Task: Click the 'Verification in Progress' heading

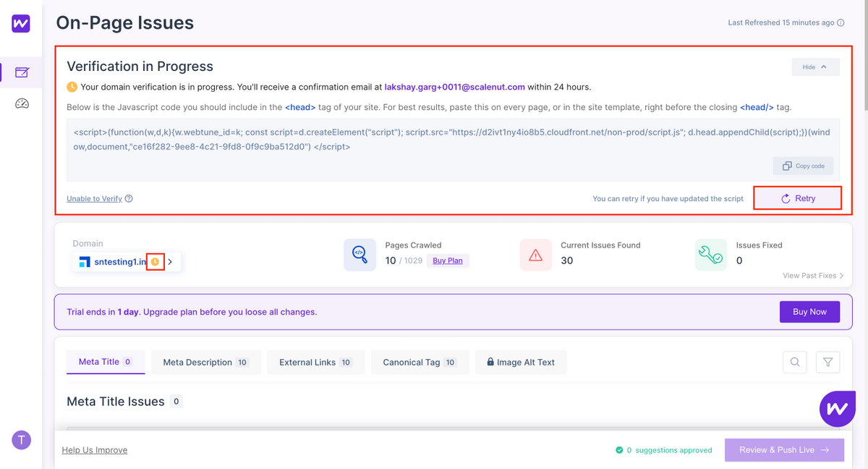Action: pyautogui.click(x=140, y=67)
